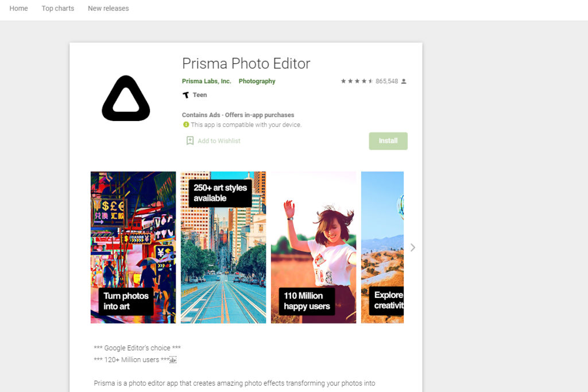588x392 pixels.
Task: Click the star rating display
Action: [357, 81]
